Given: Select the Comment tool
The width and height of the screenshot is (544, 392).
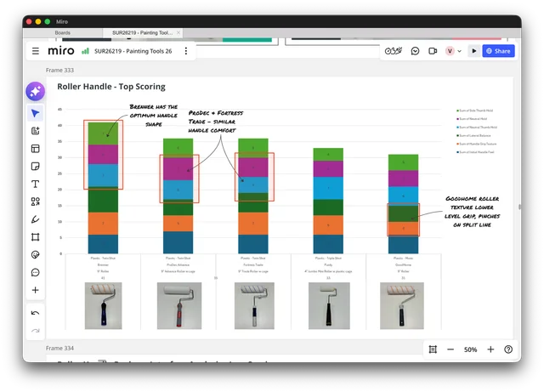Looking at the screenshot, I should tap(36, 273).
